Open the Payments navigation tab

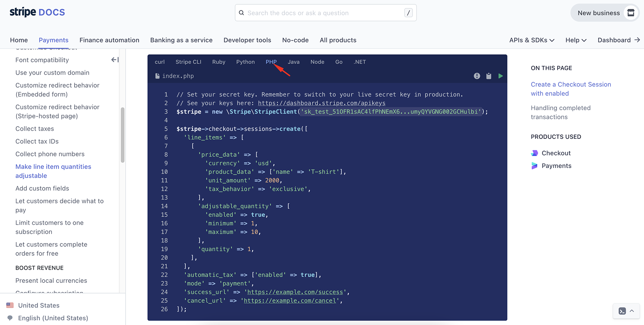coord(54,40)
